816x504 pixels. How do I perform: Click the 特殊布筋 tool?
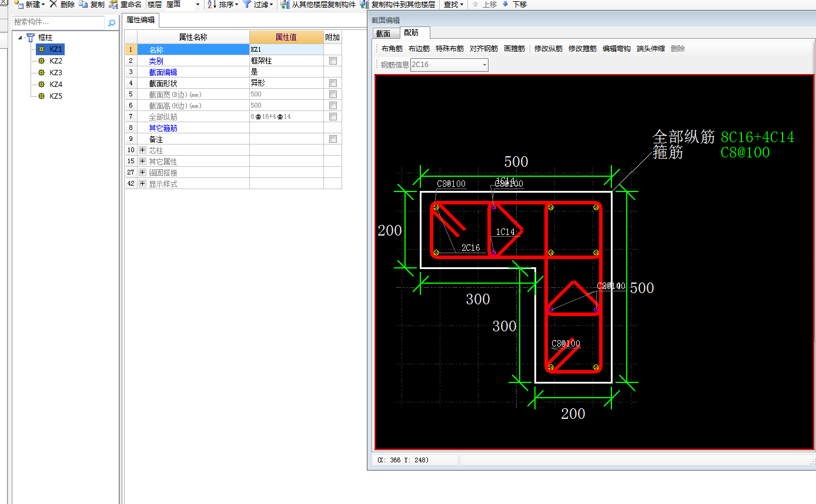tap(450, 49)
